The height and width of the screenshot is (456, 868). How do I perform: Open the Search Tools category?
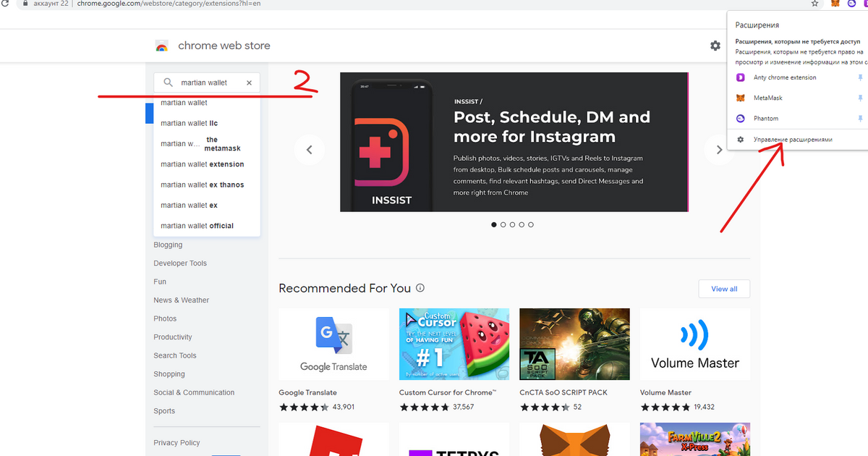point(175,355)
